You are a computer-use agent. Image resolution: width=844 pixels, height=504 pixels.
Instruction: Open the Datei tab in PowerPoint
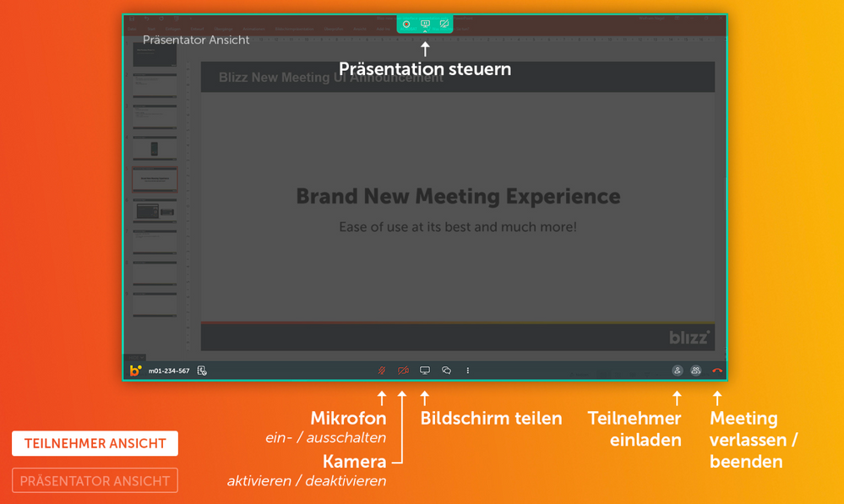pos(132,29)
